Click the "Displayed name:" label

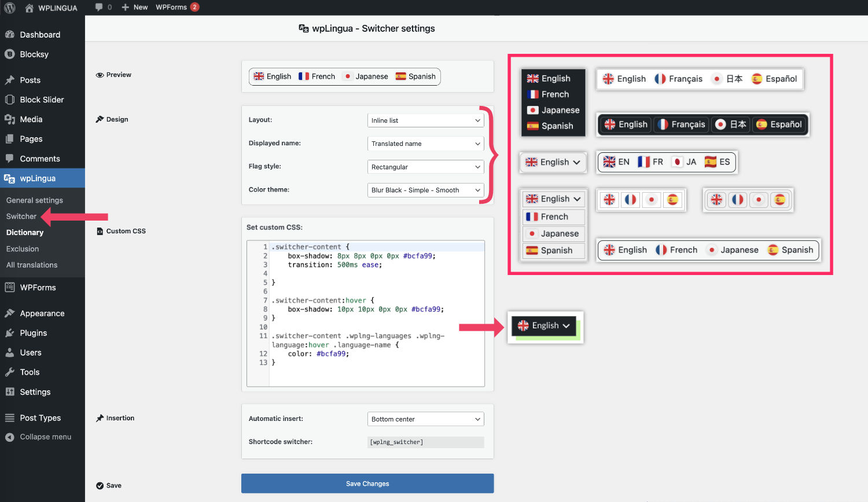274,144
